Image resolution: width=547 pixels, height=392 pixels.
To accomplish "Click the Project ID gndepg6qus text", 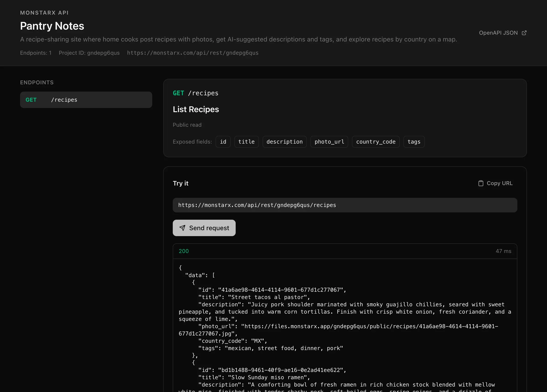I will [x=89, y=53].
